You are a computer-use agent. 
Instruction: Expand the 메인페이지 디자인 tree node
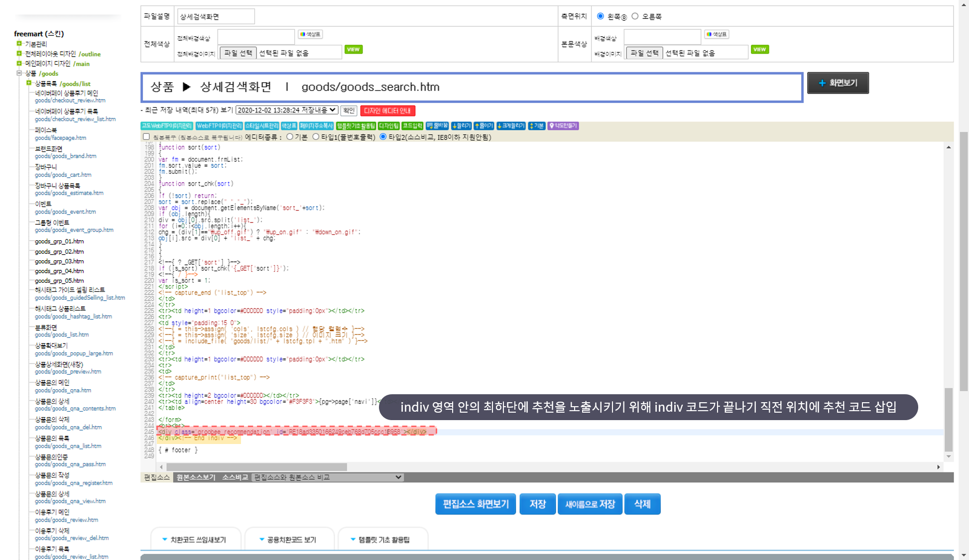[19, 63]
